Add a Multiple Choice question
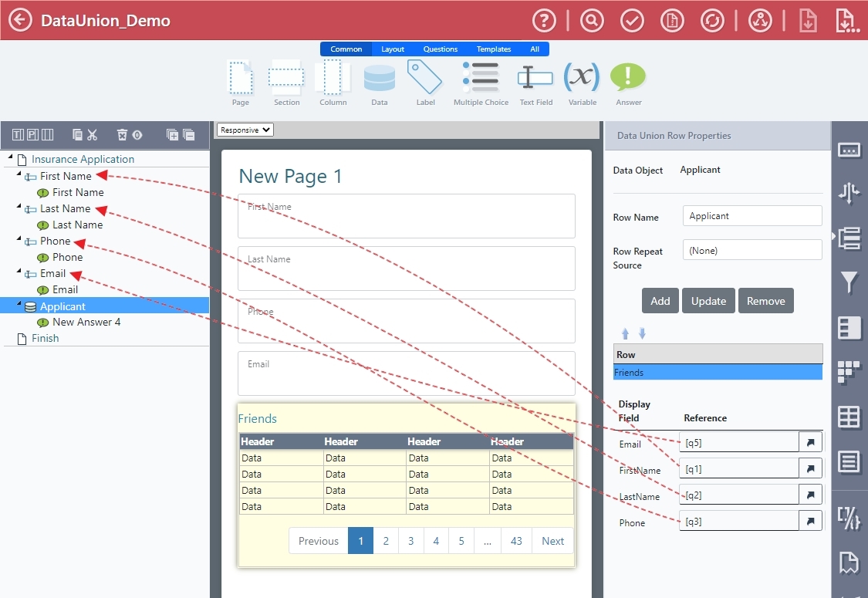 coord(481,83)
